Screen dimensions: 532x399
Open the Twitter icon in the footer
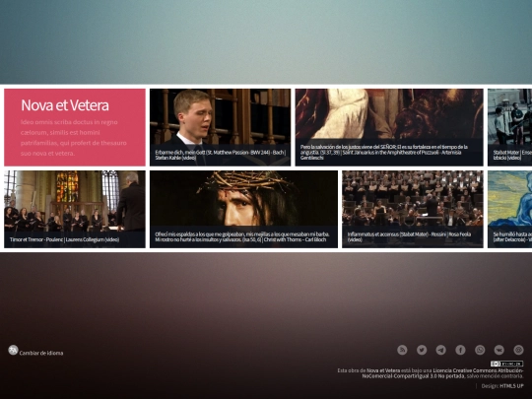422,350
